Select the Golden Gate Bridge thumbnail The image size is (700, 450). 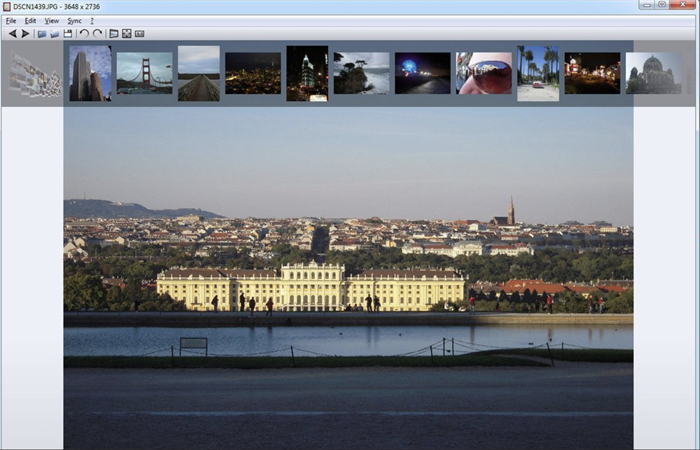[144, 73]
